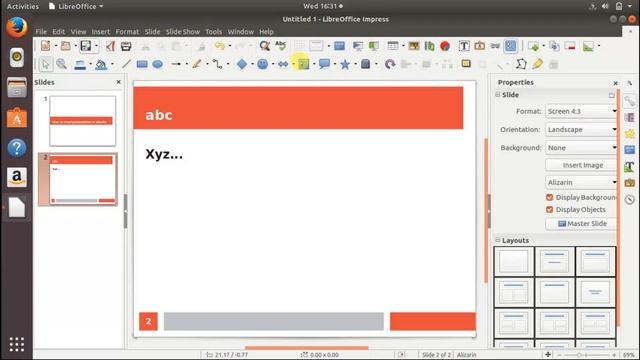Run the Spelling check icon
The width and height of the screenshot is (640, 360).
coord(280,46)
